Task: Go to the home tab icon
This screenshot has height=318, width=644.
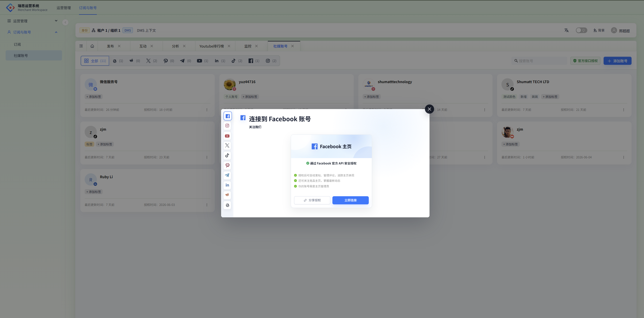Action: pos(92,46)
